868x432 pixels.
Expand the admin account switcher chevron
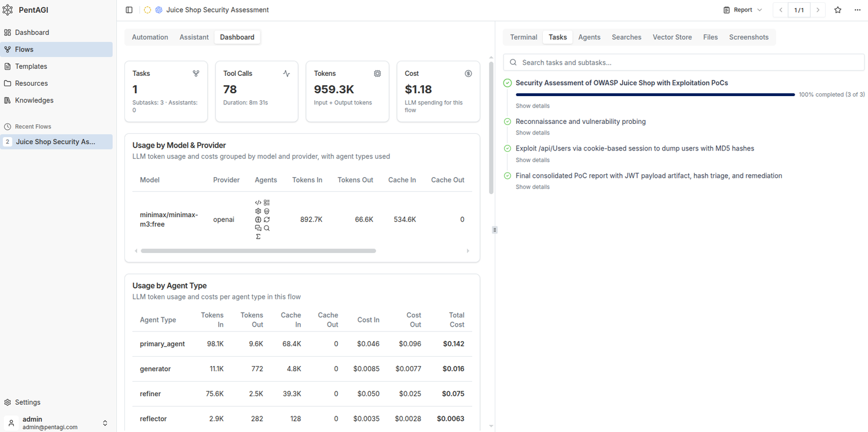point(105,423)
